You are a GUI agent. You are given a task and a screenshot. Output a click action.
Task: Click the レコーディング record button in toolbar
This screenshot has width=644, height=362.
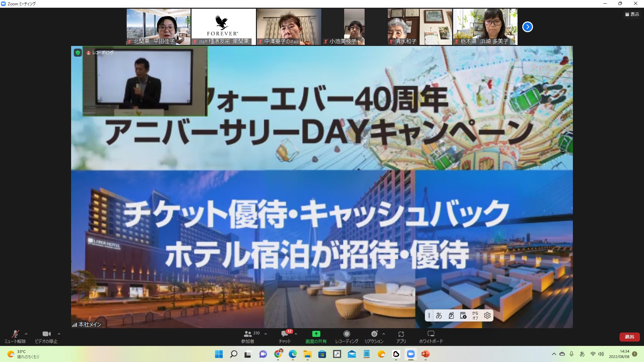(x=347, y=337)
